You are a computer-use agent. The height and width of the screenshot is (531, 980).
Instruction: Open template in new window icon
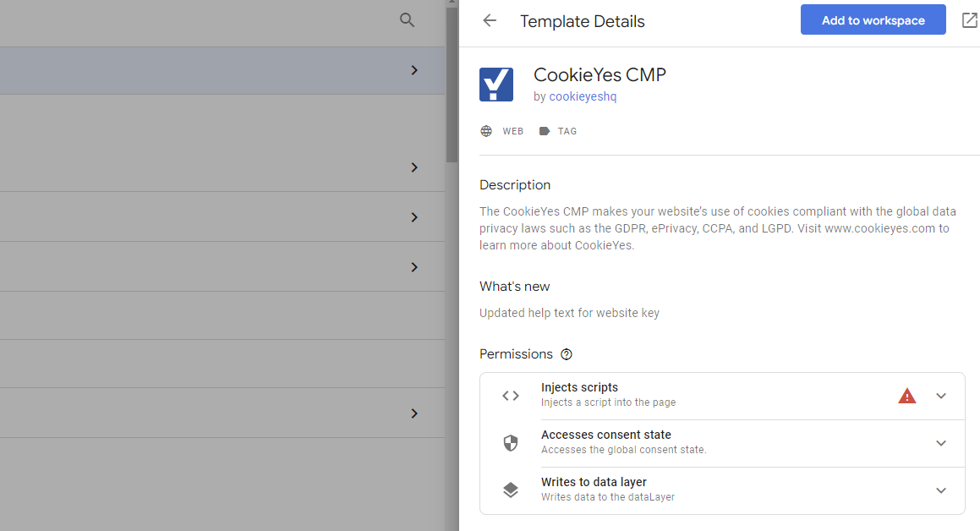pyautogui.click(x=969, y=20)
